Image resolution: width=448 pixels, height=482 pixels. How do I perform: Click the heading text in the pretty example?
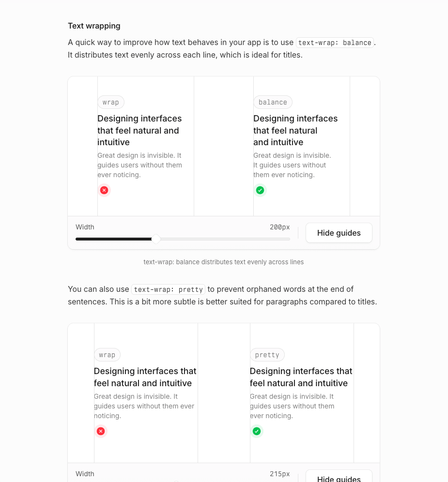pyautogui.click(x=301, y=377)
